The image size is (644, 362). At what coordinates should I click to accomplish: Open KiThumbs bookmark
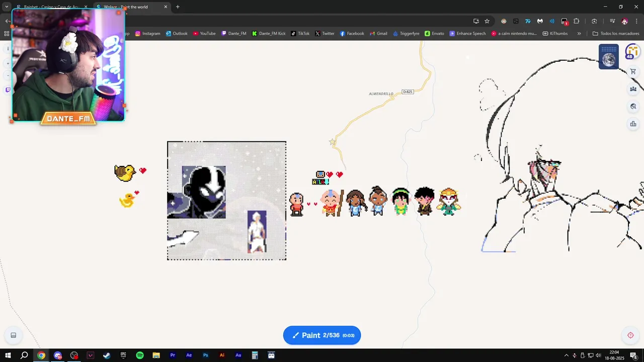(555, 34)
